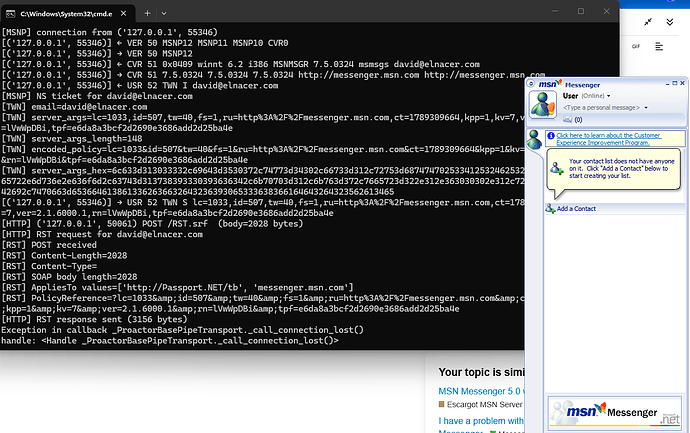Click the personal message field
The width and height of the screenshot is (690, 433).
(601, 107)
